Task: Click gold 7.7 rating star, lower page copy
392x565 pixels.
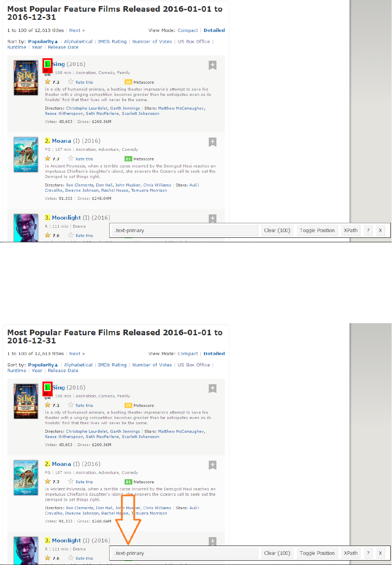Action: pos(48,481)
